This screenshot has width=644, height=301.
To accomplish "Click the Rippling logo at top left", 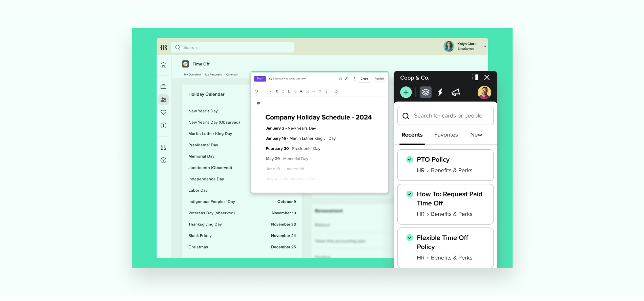I will coord(164,47).
